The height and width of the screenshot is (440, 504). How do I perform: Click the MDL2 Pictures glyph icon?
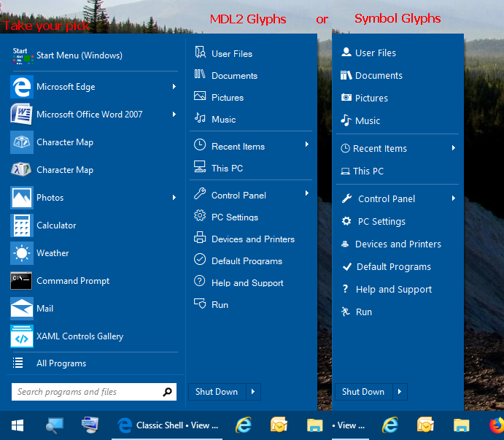click(200, 96)
